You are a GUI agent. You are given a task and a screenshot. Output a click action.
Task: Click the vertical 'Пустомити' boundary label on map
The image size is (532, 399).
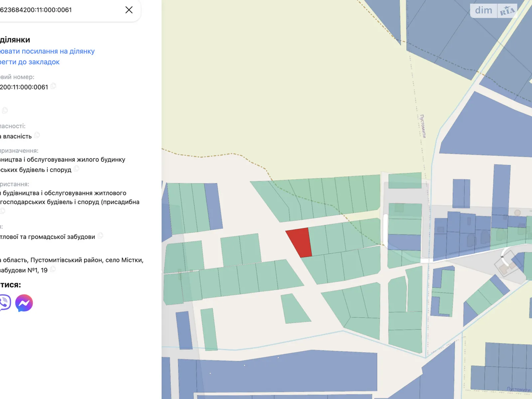(423, 126)
